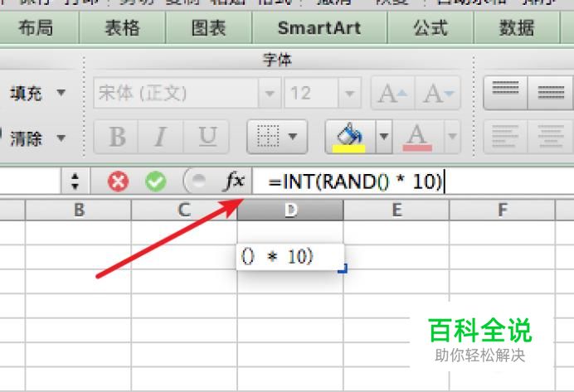Select column B header
The height and width of the screenshot is (392, 574).
(x=78, y=210)
